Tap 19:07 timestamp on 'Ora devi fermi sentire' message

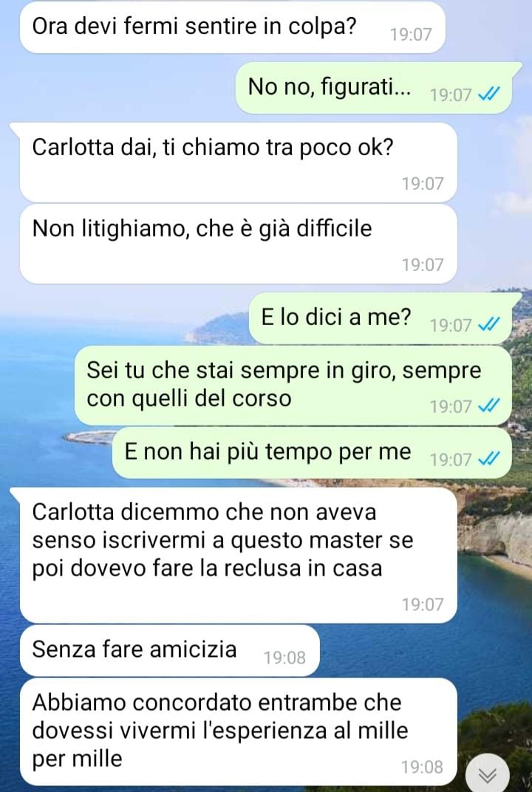[411, 34]
